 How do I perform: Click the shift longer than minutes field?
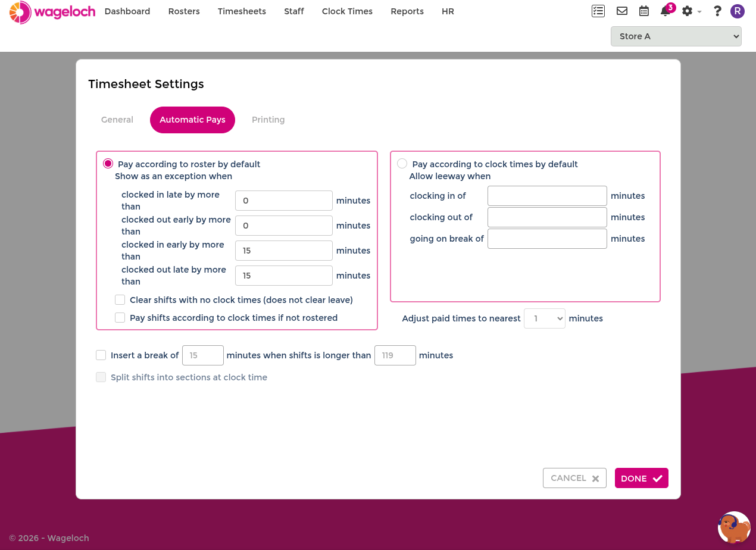[395, 355]
